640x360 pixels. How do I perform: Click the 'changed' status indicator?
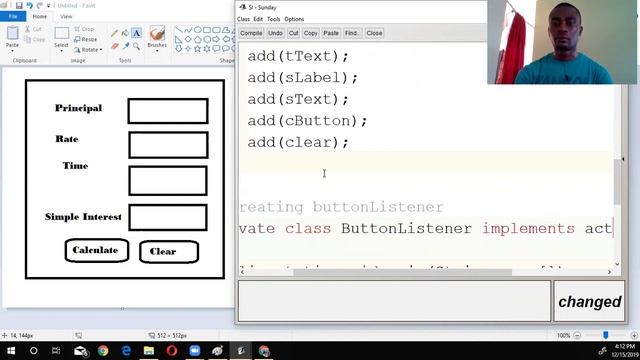coord(589,302)
